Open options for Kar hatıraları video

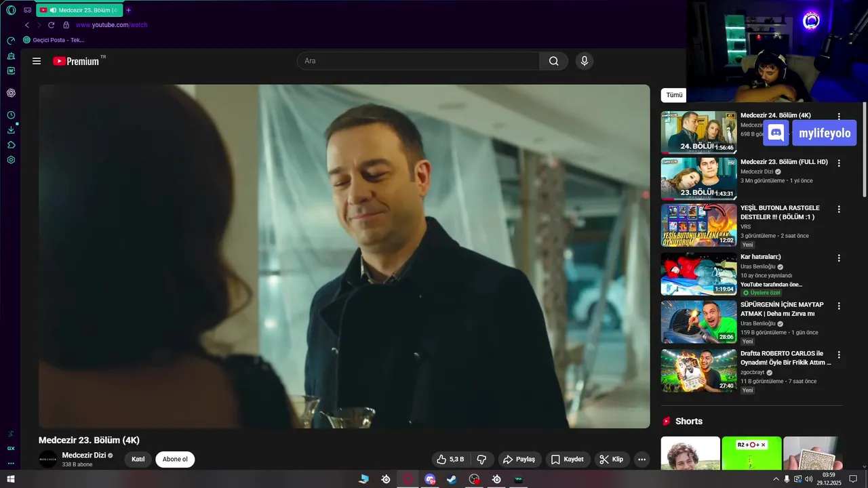coord(839,258)
